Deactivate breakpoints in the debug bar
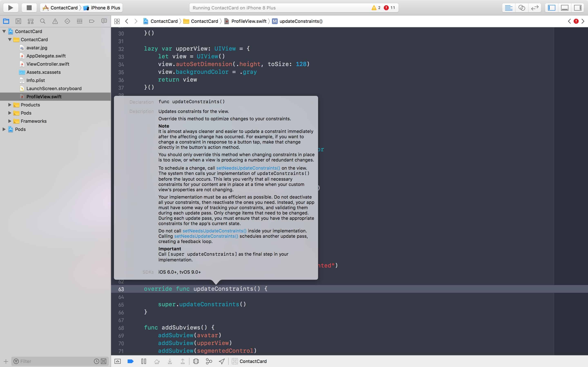Image resolution: width=588 pixels, height=367 pixels. point(130,361)
